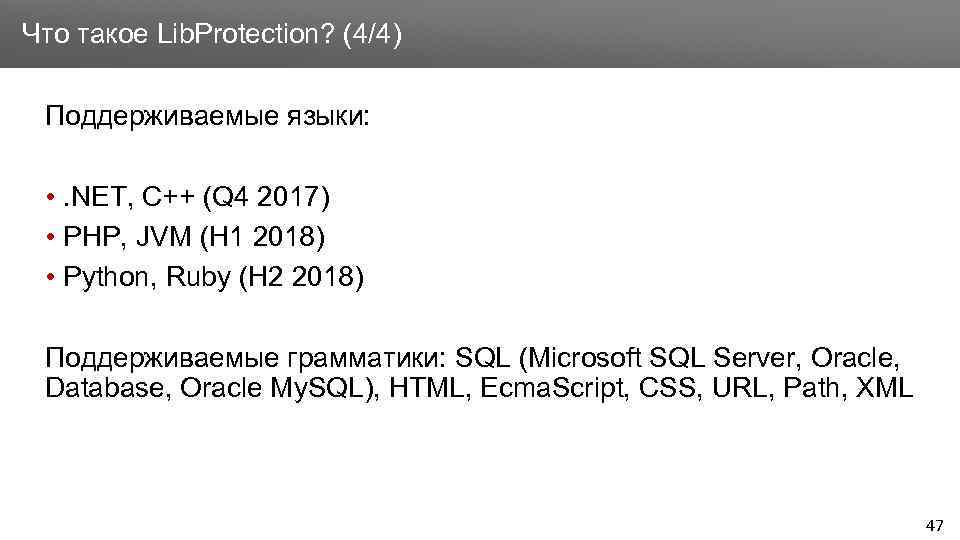The height and width of the screenshot is (540, 960).
Task: Click "(H1 2018)" in the second bullet
Action: click(264, 238)
